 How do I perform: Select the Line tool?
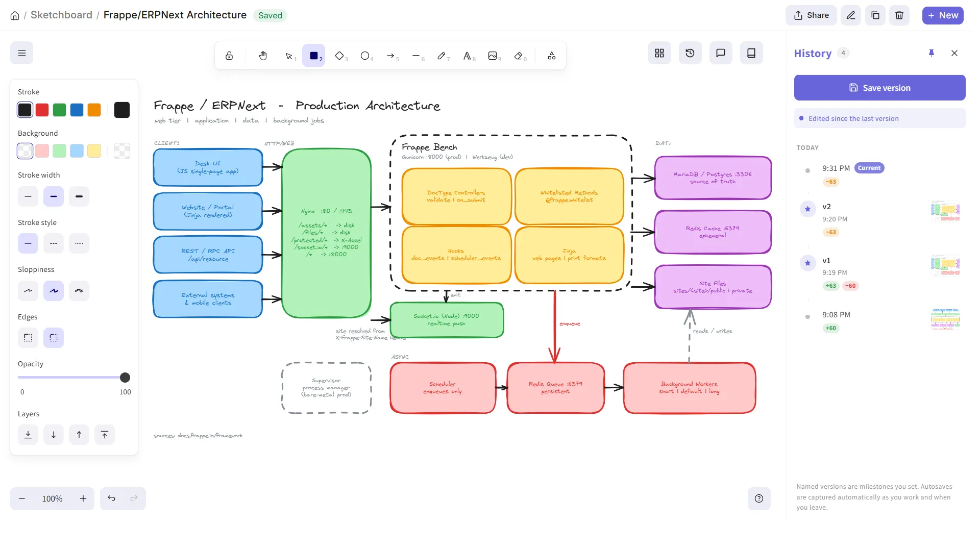click(x=416, y=56)
